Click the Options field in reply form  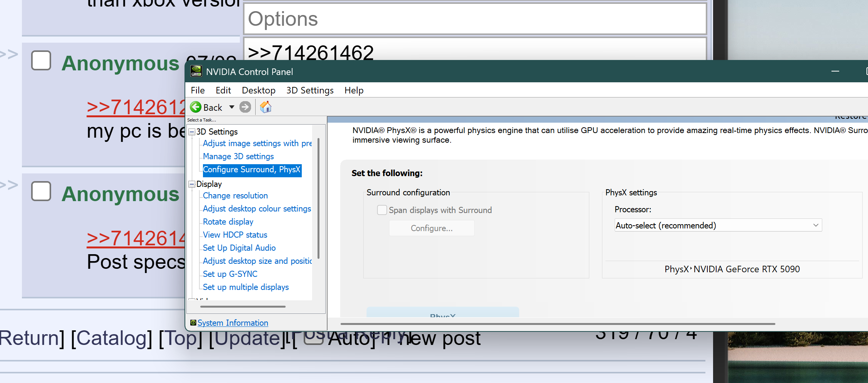475,19
